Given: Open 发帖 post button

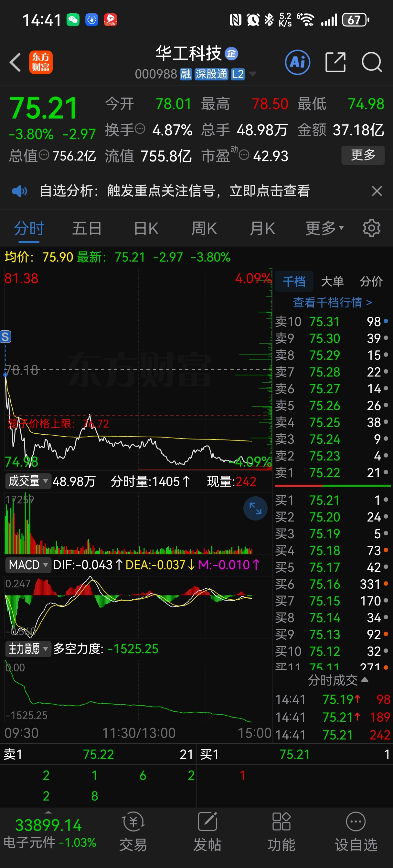Looking at the screenshot, I should click(207, 832).
